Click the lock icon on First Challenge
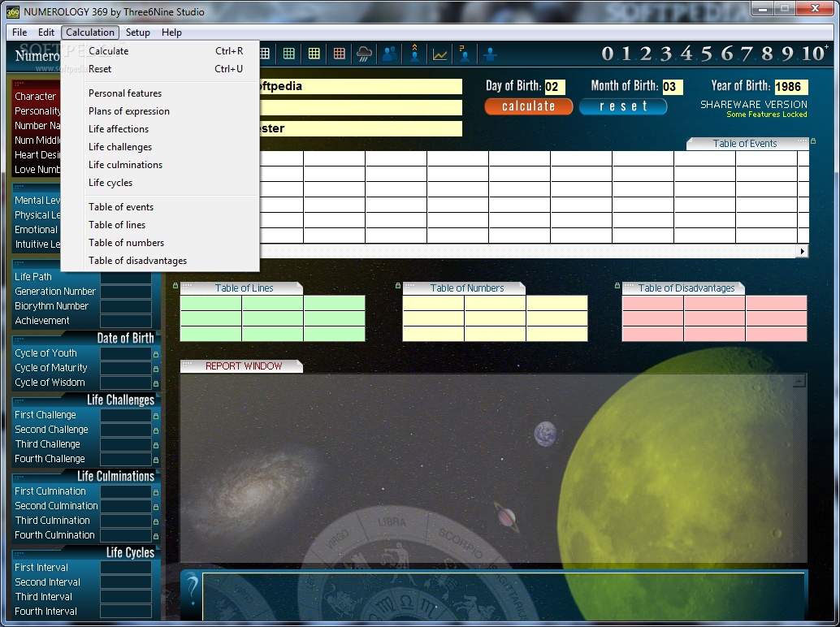This screenshot has width=840, height=627. [x=156, y=416]
